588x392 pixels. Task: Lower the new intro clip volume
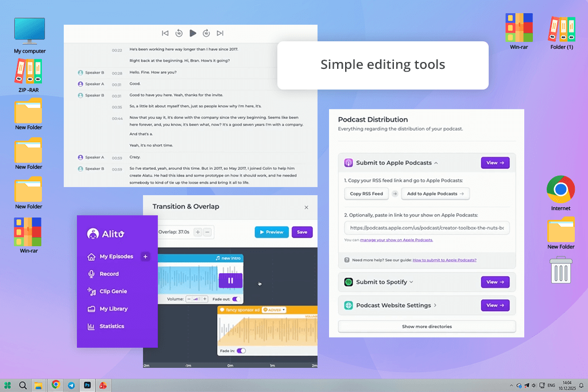click(x=189, y=299)
